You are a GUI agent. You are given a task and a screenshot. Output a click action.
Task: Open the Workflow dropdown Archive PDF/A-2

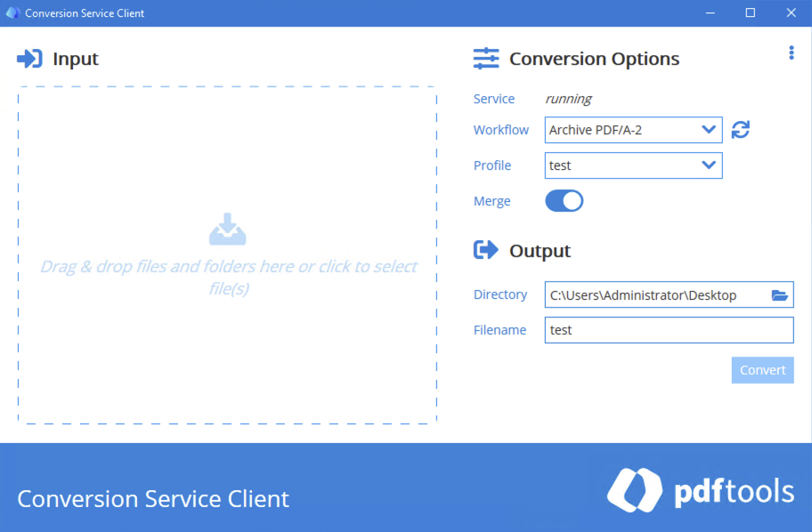pos(633,130)
